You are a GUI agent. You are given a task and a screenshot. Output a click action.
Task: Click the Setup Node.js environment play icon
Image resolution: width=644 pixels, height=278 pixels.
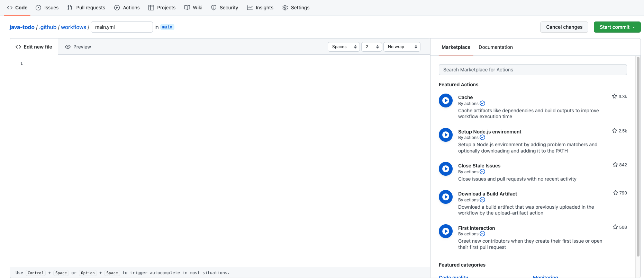pos(446,135)
